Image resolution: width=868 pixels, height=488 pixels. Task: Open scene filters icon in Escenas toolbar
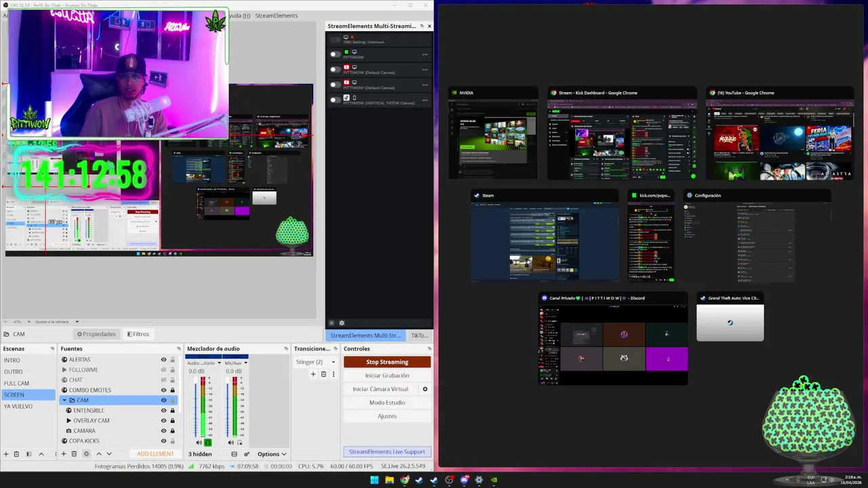(x=28, y=453)
